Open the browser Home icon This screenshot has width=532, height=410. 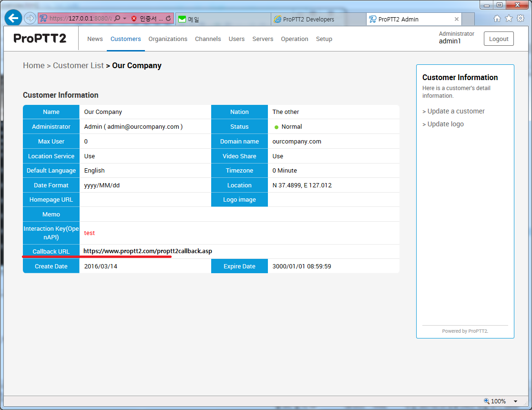point(497,18)
